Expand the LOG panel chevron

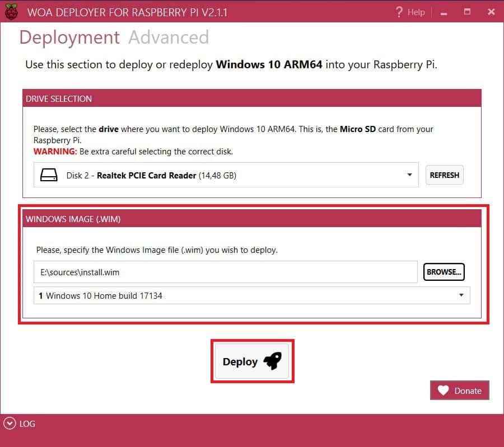tap(10, 424)
